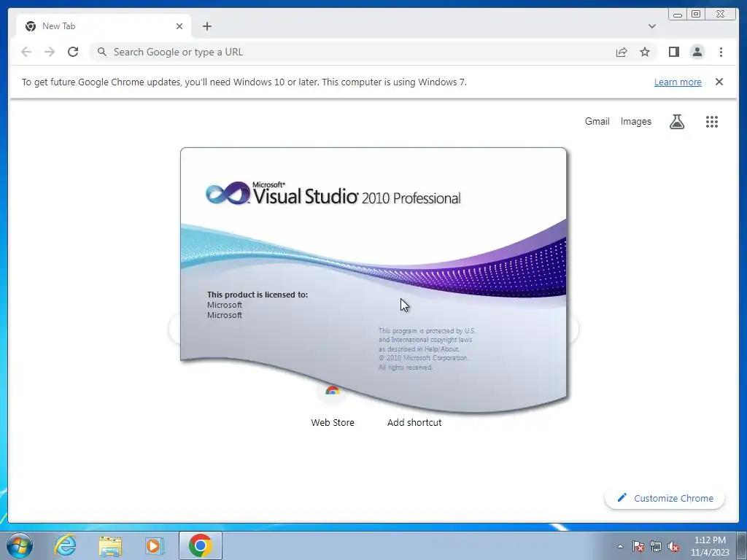This screenshot has width=747, height=560.
Task: Minimize the Chrome window
Action: 678,15
